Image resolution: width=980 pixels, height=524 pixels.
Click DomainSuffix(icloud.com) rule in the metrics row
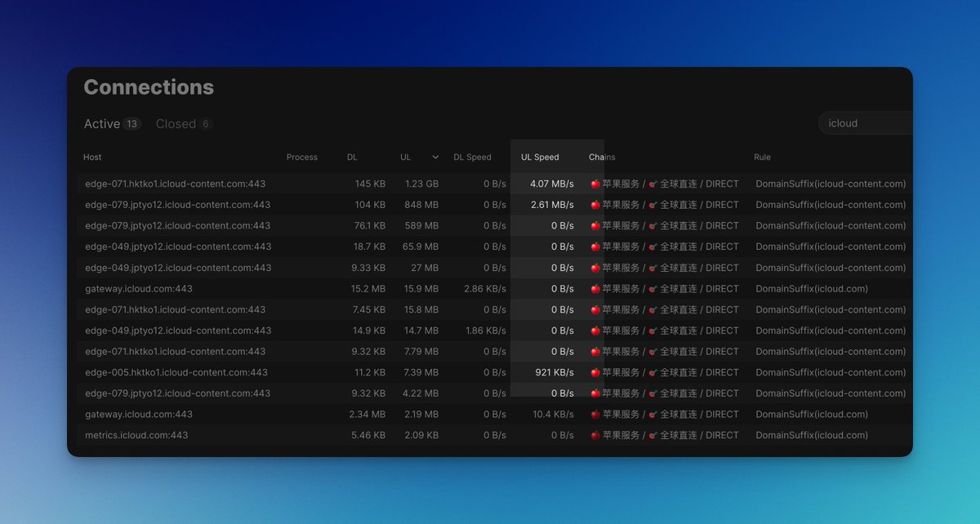[812, 435]
